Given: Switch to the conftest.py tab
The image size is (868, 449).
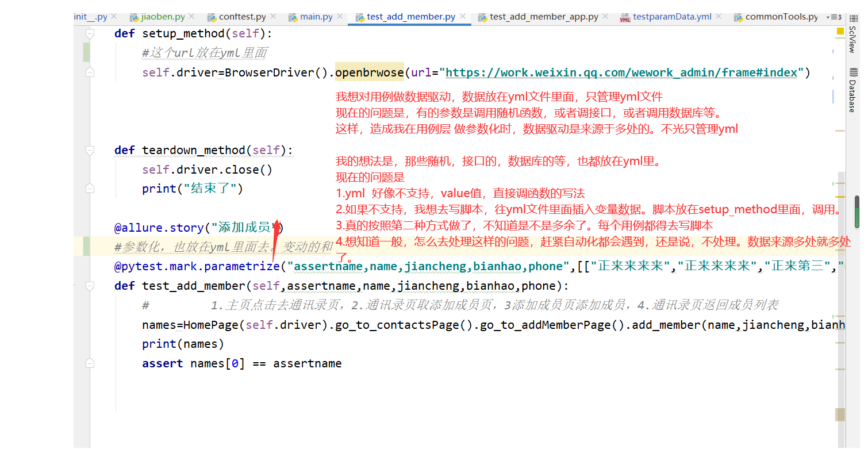Looking at the screenshot, I should point(241,17).
